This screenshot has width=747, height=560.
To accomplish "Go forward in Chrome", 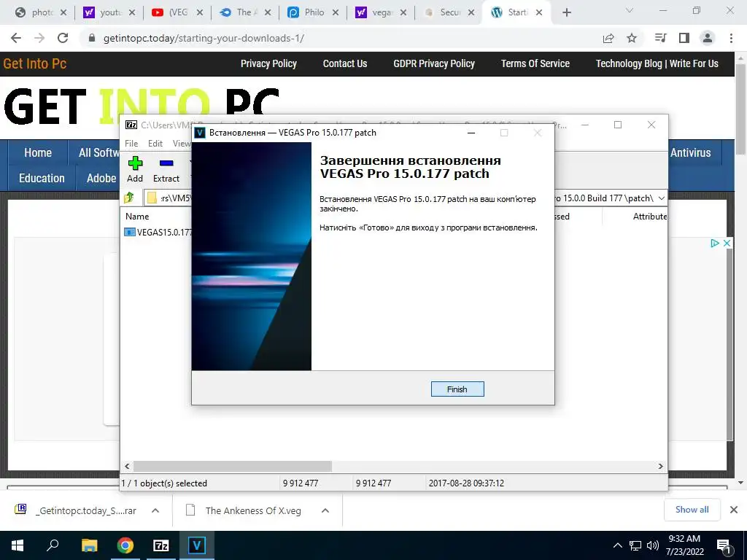I will pyautogui.click(x=39, y=38).
